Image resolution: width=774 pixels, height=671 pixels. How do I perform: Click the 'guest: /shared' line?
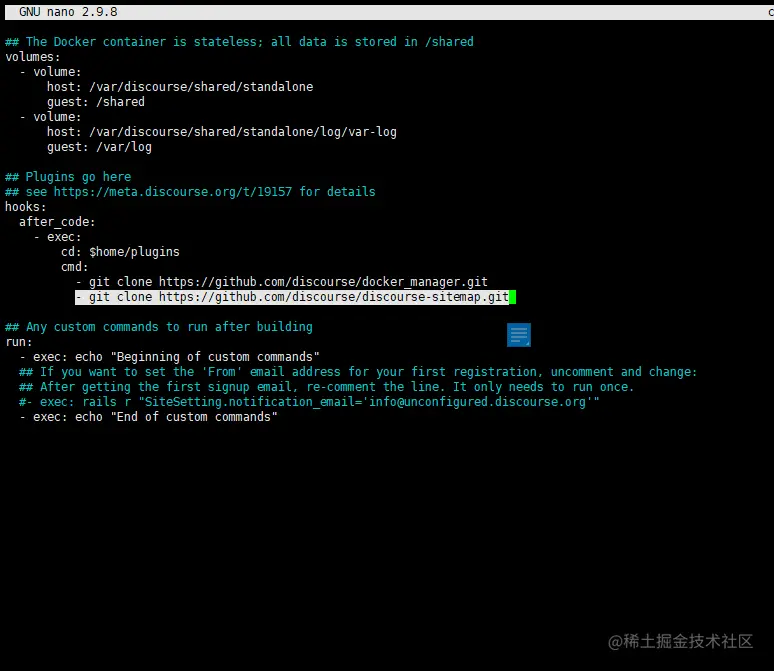pos(96,102)
